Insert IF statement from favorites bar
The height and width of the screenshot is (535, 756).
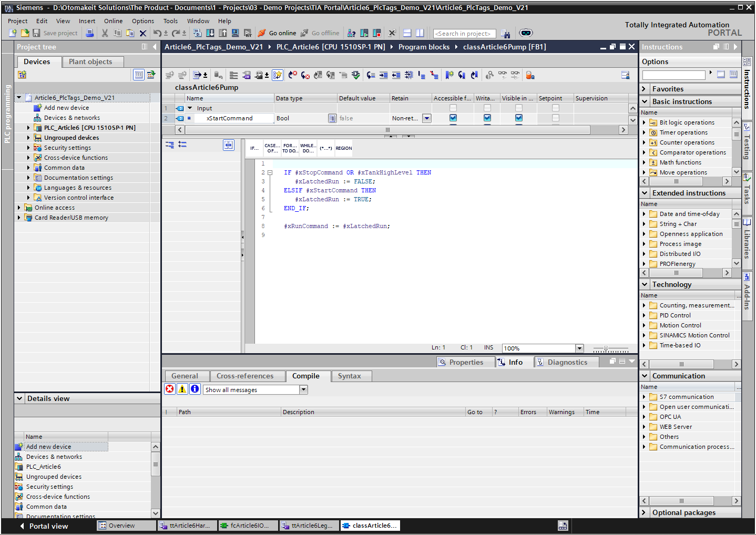click(x=254, y=148)
